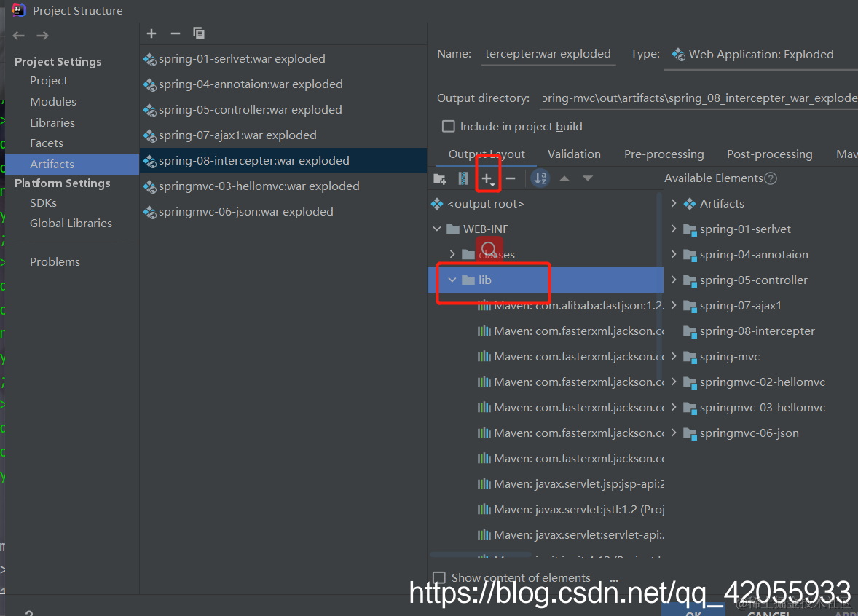Click the back navigation arrow
This screenshot has width=858, height=616.
[x=19, y=36]
